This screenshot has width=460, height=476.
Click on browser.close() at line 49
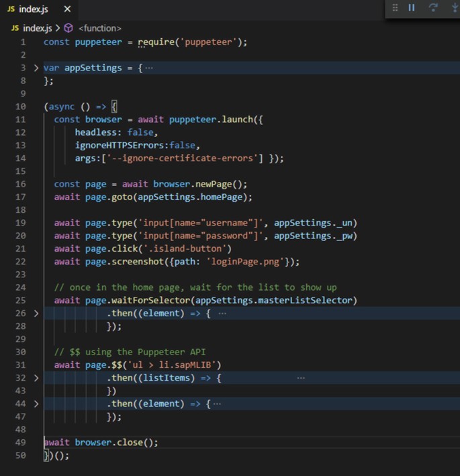116,442
